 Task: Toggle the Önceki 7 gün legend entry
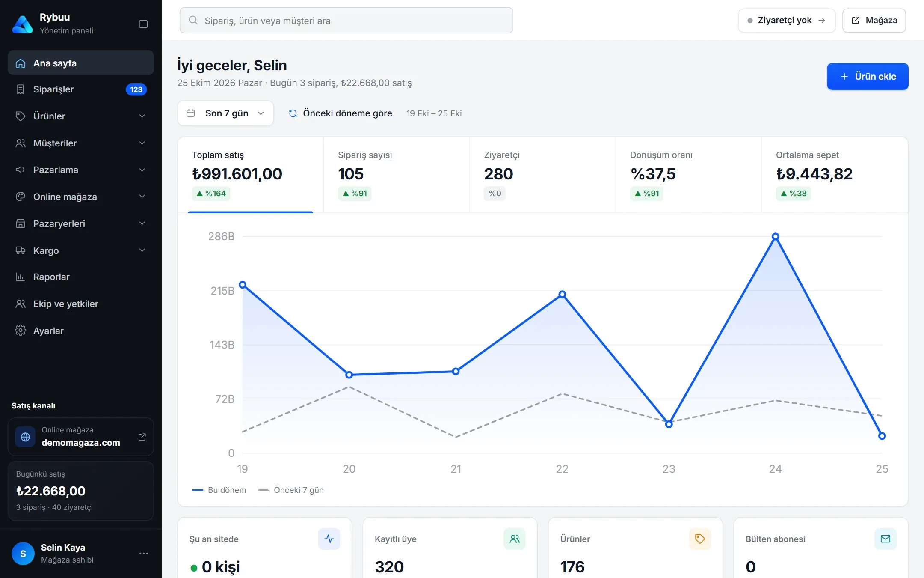(291, 490)
